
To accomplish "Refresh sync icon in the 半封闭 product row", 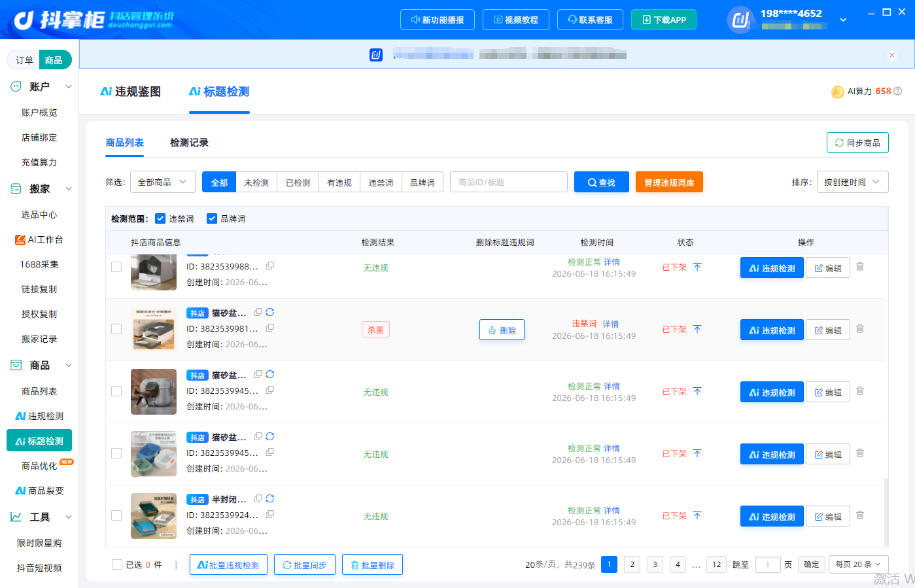I will [x=270, y=498].
